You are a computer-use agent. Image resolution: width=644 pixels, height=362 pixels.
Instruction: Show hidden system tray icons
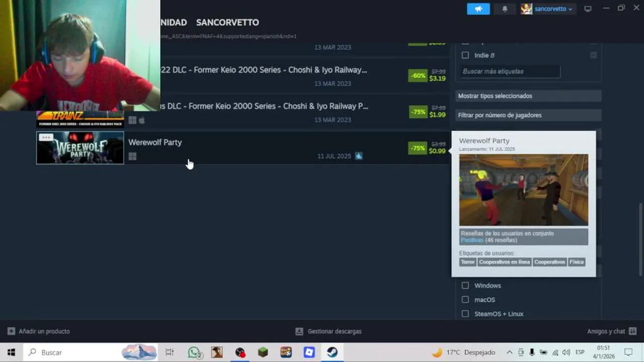point(509,352)
